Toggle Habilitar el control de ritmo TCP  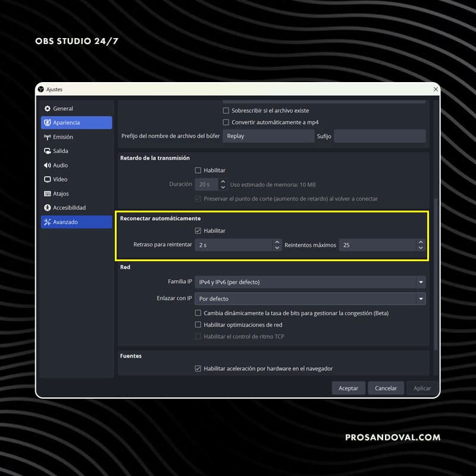pyautogui.click(x=198, y=336)
